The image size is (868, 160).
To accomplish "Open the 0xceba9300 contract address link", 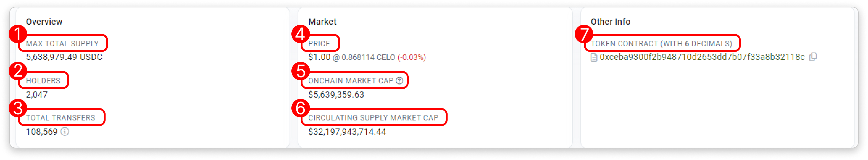I will tap(702, 57).
